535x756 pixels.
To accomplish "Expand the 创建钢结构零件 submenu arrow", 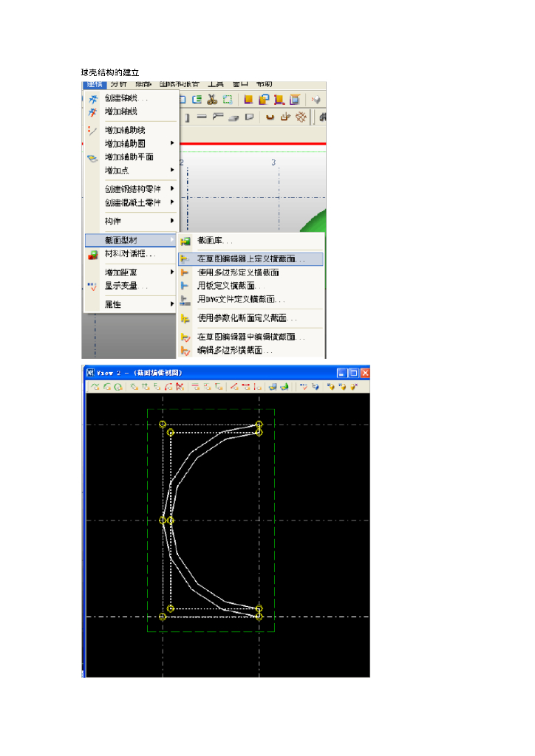I will [172, 188].
